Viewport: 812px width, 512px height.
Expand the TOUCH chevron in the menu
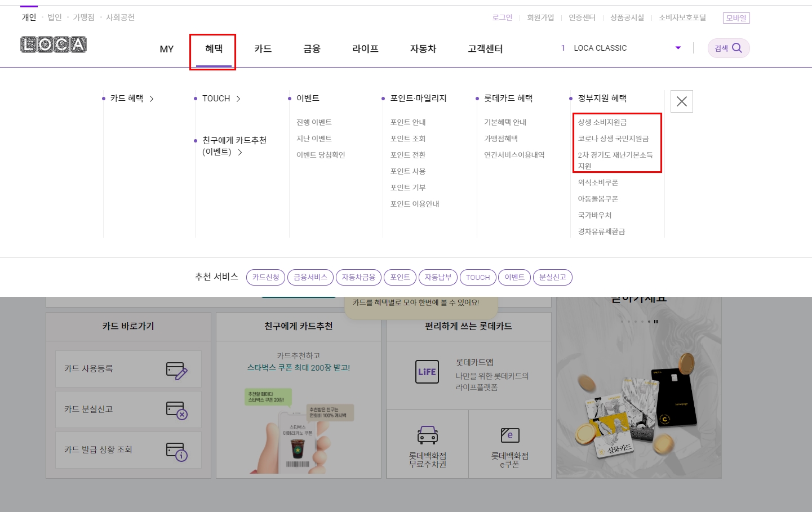(x=238, y=99)
